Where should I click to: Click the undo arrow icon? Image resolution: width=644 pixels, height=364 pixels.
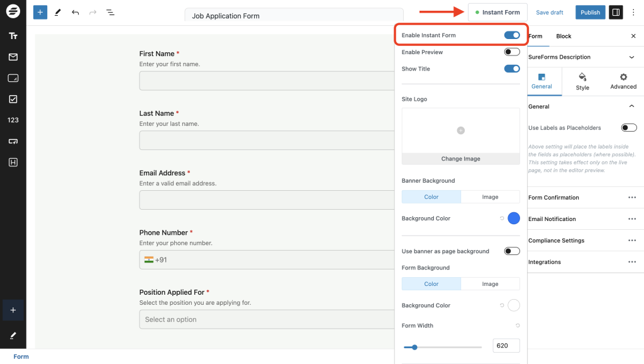(75, 12)
